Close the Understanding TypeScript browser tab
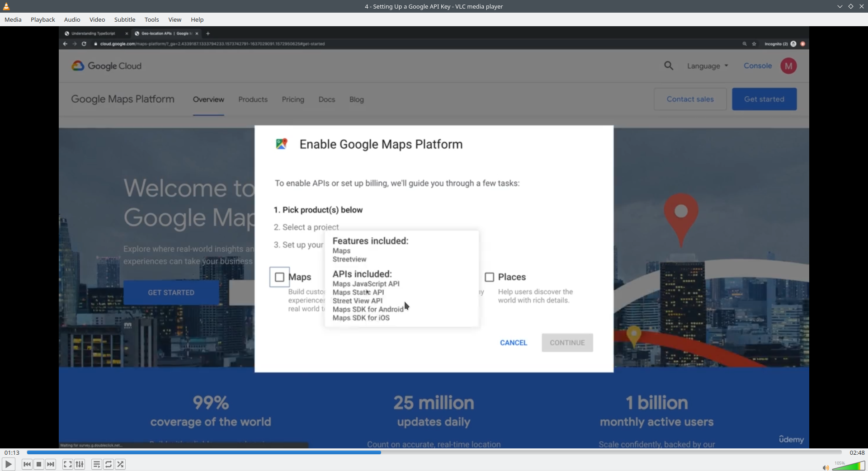This screenshot has width=868, height=471. point(127,33)
